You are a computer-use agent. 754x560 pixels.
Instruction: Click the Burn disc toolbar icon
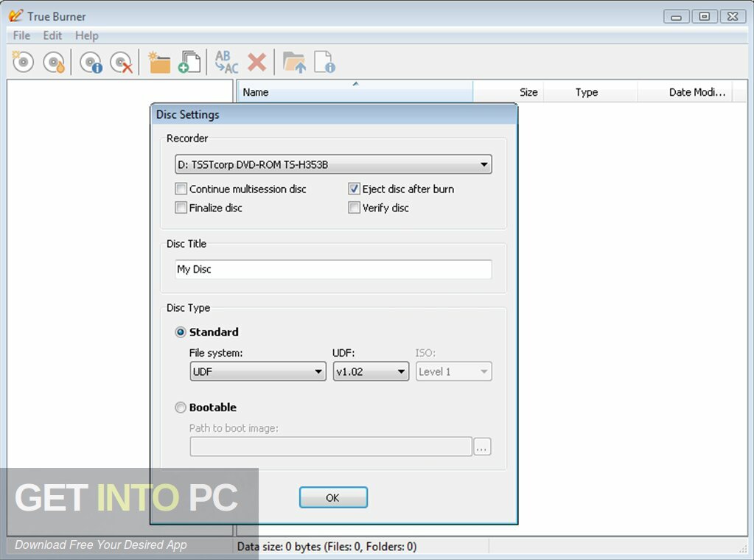coord(54,62)
